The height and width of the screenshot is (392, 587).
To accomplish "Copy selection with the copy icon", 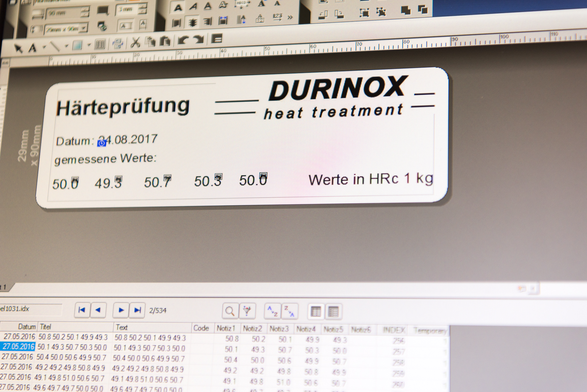I will tap(150, 42).
